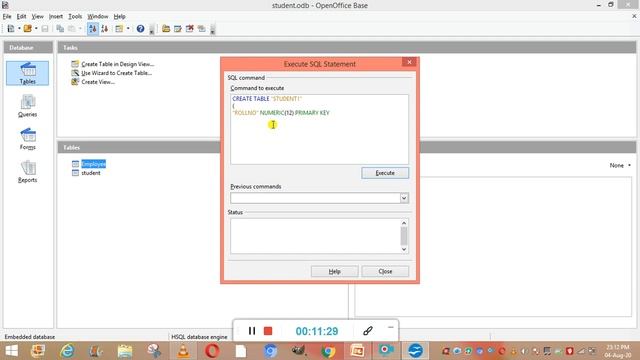Open Opera browser from the taskbar
The image size is (640, 360).
coord(212,351)
